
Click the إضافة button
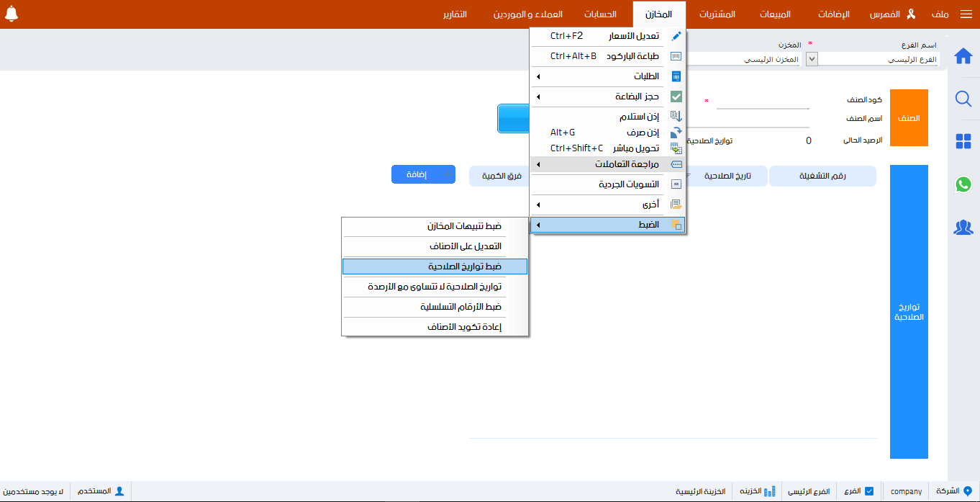(x=423, y=174)
